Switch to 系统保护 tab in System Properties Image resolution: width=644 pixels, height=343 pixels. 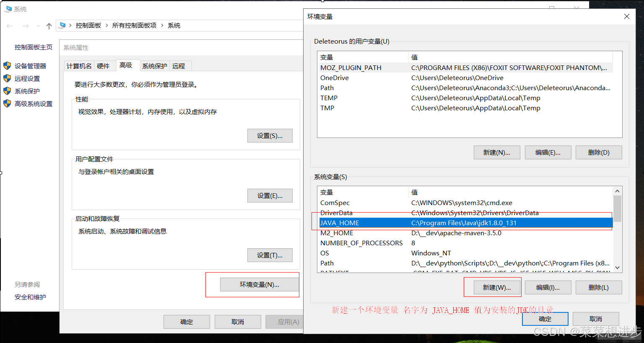[155, 66]
